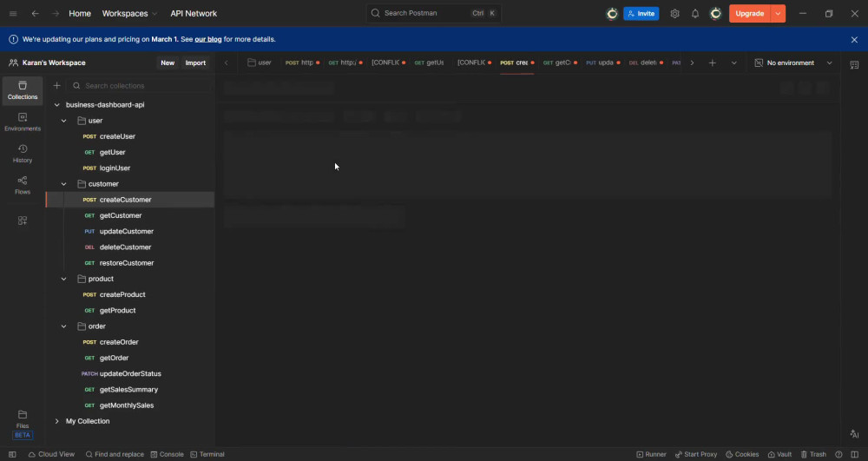Open the getMonthlySales request
The height and width of the screenshot is (461, 868).
pyautogui.click(x=126, y=405)
